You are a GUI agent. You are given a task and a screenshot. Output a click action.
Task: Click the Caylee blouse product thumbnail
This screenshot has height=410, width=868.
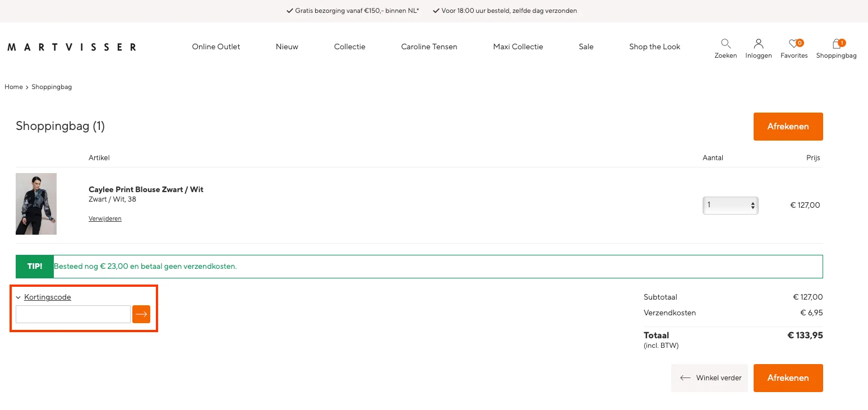(x=36, y=204)
